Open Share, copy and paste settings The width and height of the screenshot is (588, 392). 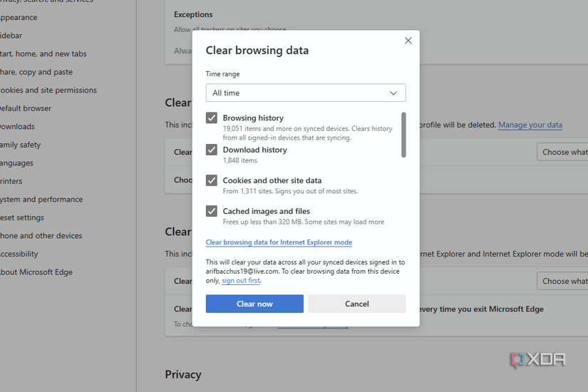click(x=36, y=72)
